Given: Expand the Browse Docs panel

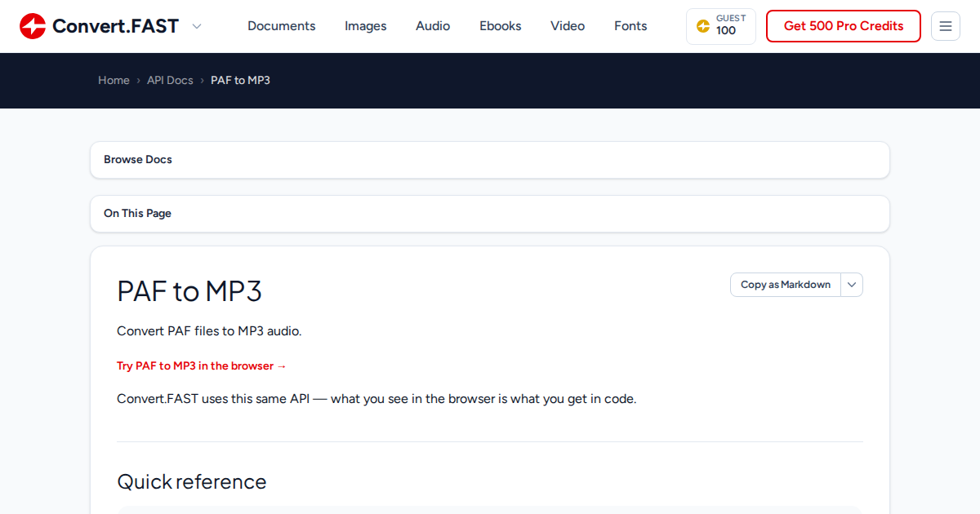Looking at the screenshot, I should click(x=490, y=160).
